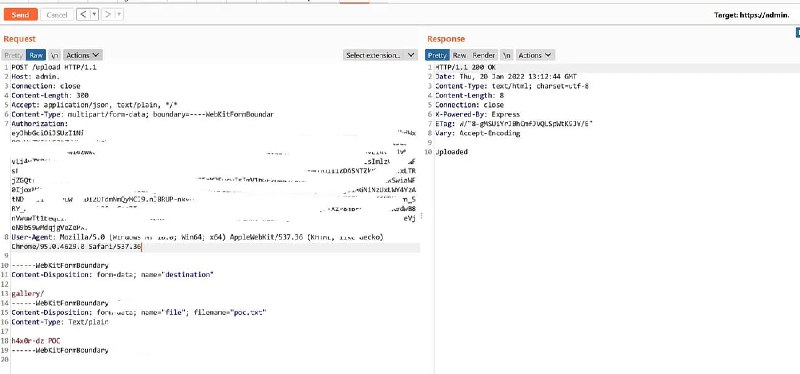Select the Pretty tab in the Response panel

pos(437,55)
